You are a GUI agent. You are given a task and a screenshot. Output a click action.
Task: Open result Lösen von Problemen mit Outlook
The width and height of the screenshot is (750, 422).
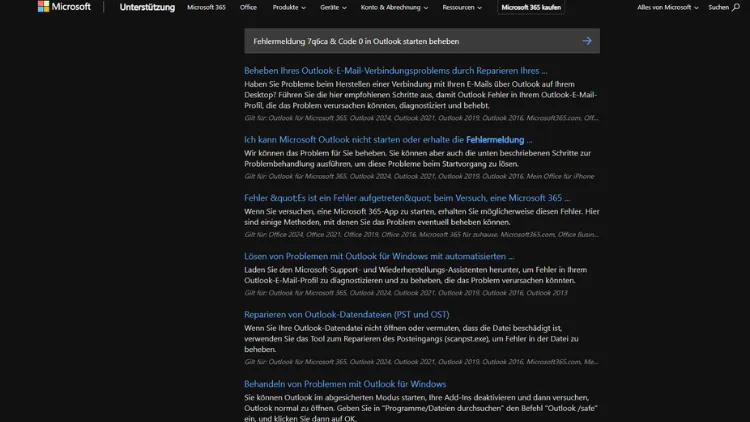pyautogui.click(x=379, y=256)
